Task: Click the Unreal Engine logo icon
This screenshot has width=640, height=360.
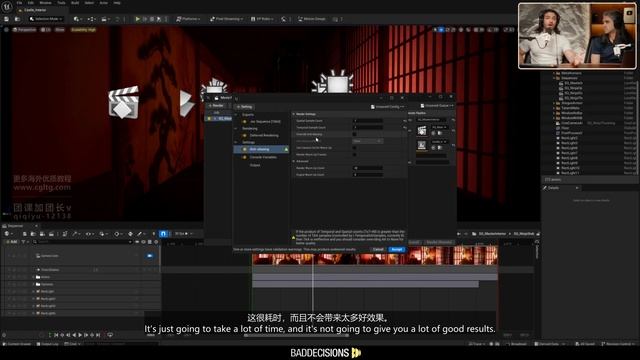Action: (x=7, y=6)
